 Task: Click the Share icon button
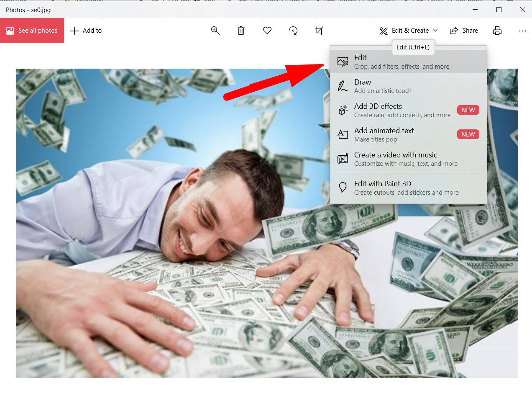(463, 31)
